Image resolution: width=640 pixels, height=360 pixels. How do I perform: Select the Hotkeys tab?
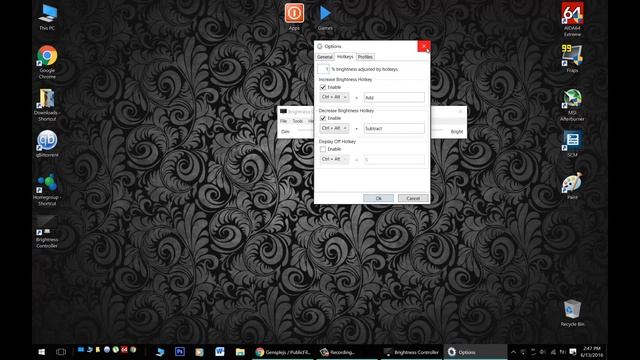(345, 57)
